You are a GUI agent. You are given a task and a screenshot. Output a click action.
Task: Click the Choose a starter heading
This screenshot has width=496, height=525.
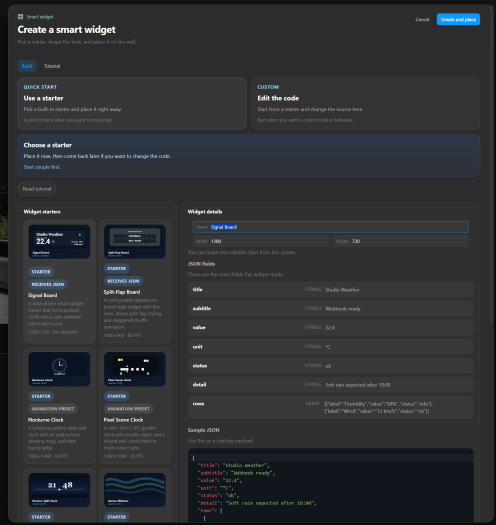point(48,145)
